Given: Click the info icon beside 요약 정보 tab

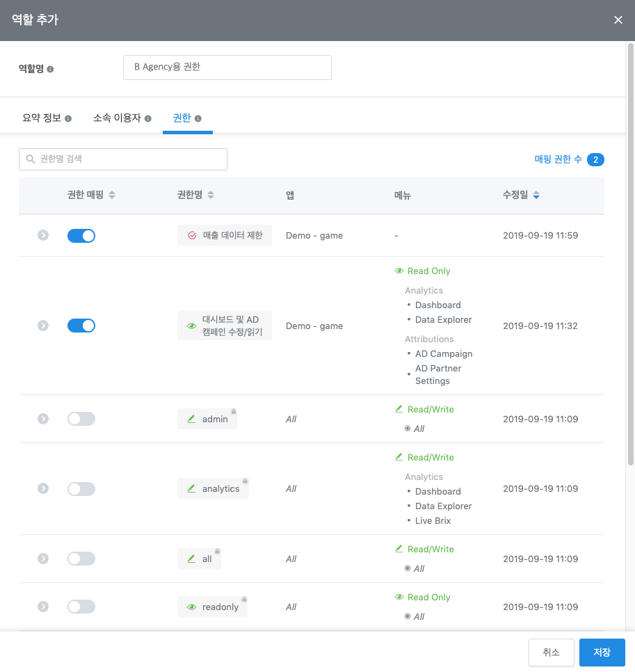Looking at the screenshot, I should (68, 119).
